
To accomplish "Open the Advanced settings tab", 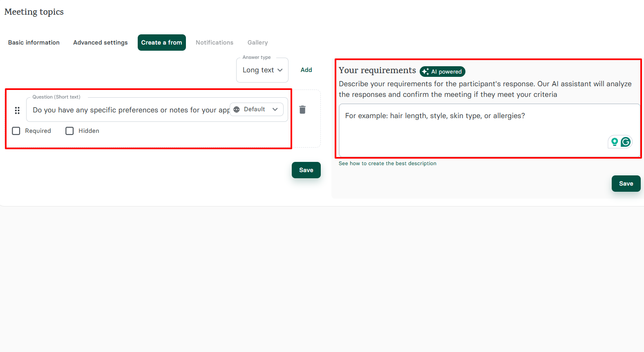I will [101, 43].
